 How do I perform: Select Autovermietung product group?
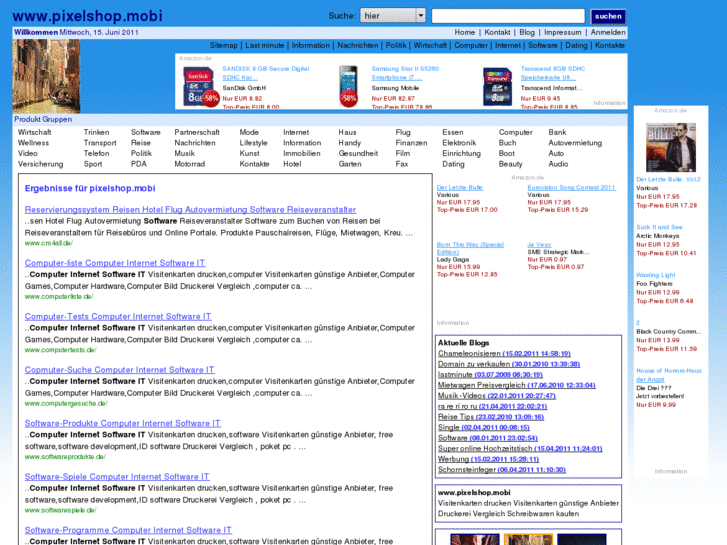tap(575, 143)
